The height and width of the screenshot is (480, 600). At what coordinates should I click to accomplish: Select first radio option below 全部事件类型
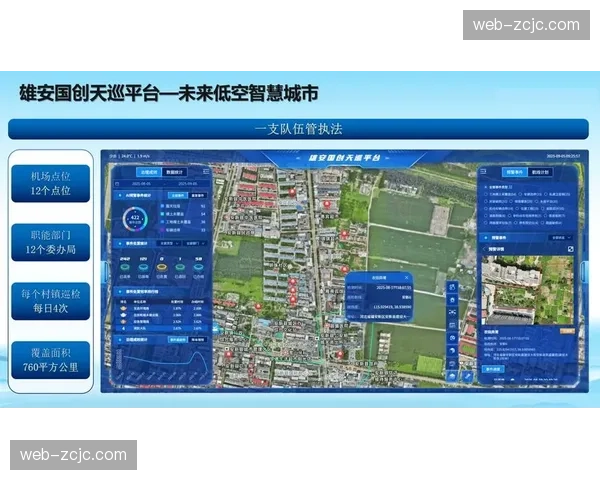(486, 194)
